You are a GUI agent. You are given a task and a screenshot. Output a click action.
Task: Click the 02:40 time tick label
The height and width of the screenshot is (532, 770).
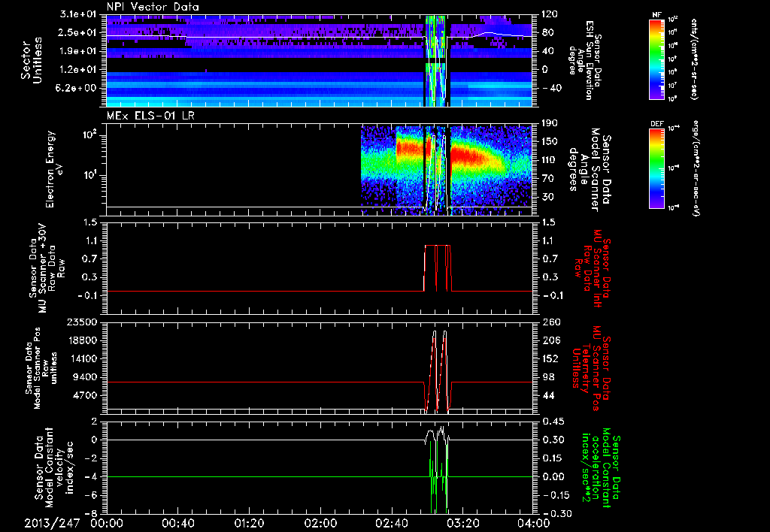(x=391, y=523)
